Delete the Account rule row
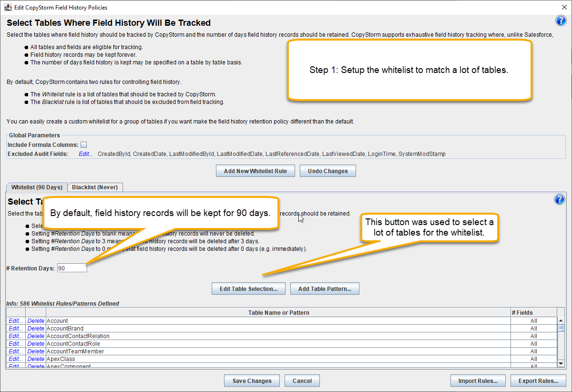Screen dimensions: 572x392 click(36, 321)
